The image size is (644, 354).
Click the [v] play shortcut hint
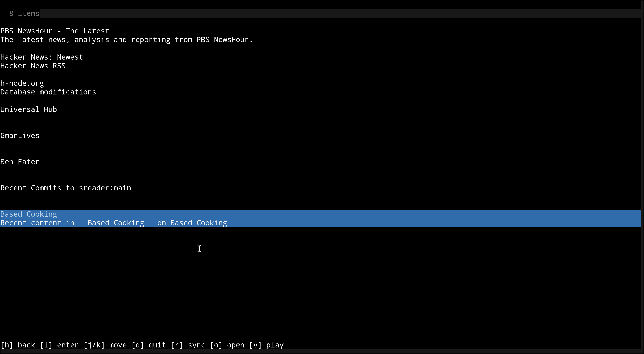point(266,345)
